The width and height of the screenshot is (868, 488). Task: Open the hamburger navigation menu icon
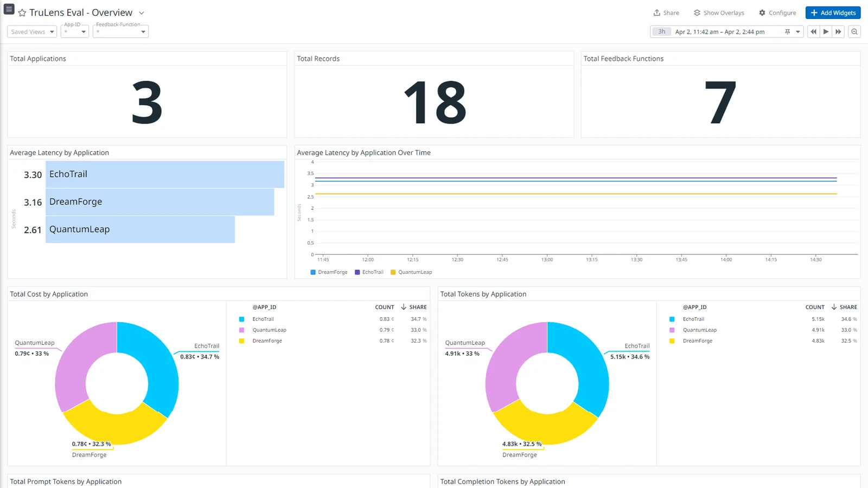[x=9, y=9]
